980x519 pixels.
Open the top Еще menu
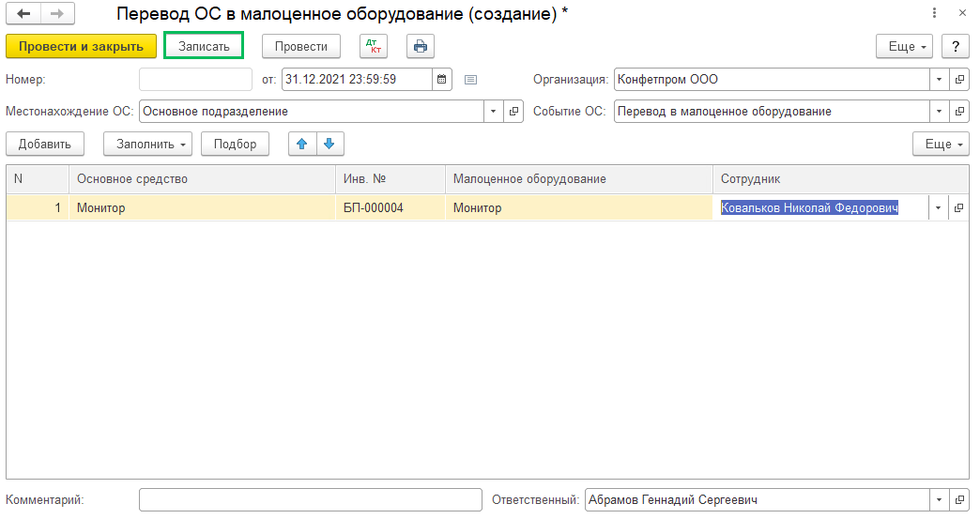(x=904, y=46)
